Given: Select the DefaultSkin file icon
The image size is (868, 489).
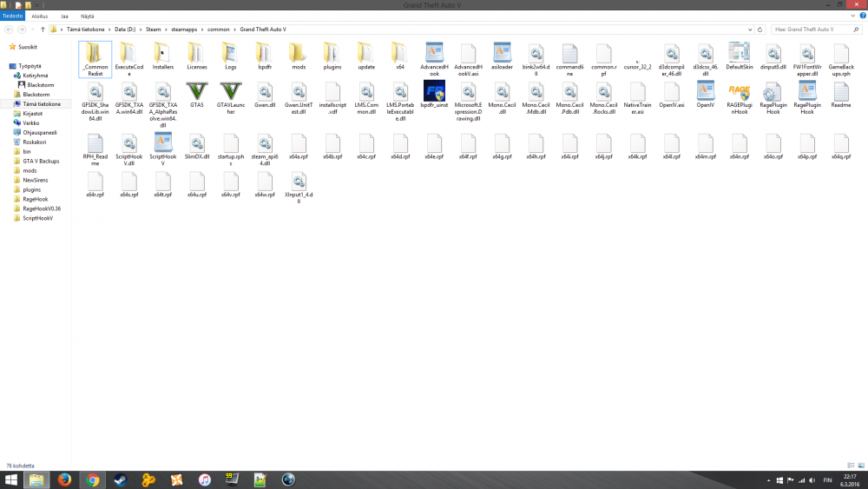Looking at the screenshot, I should coord(739,53).
